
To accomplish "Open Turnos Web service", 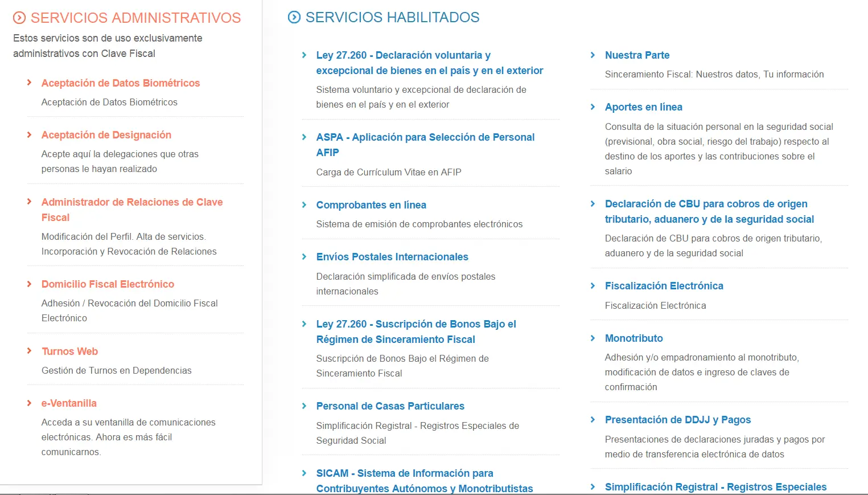I will coord(69,351).
